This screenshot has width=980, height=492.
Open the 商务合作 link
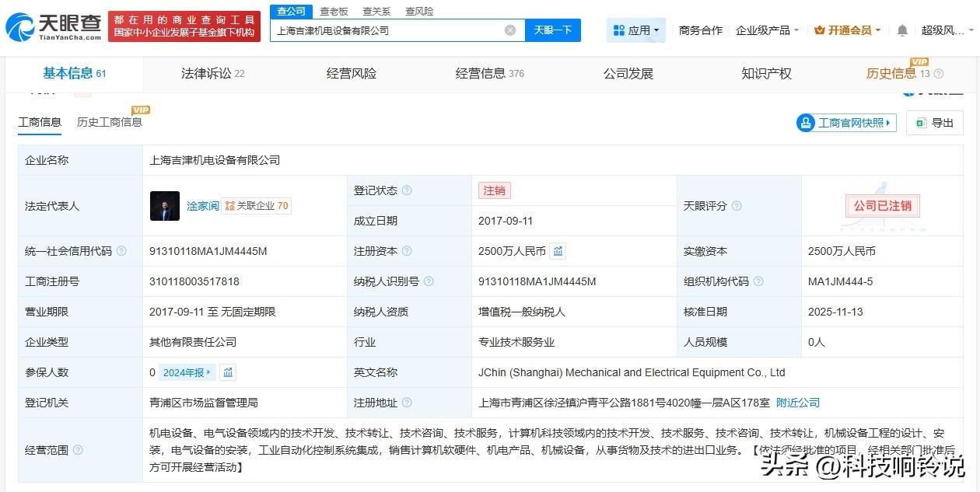click(x=701, y=30)
